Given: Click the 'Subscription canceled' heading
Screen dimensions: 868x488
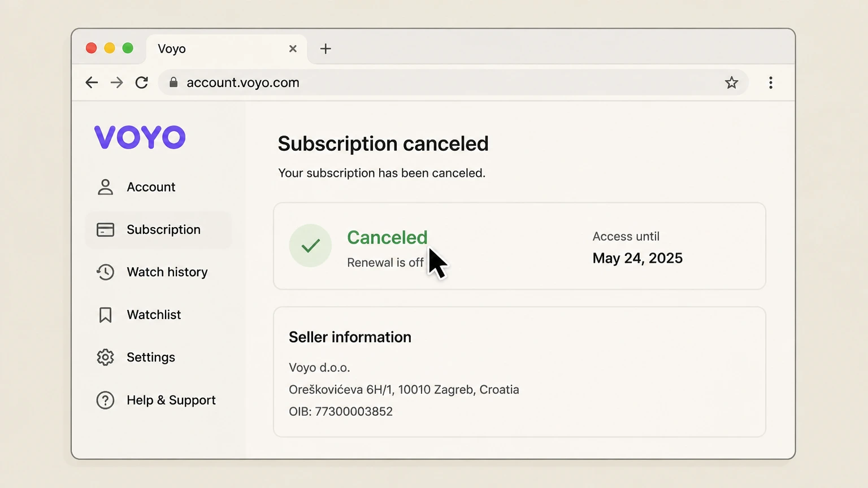Looking at the screenshot, I should pyautogui.click(x=383, y=143).
